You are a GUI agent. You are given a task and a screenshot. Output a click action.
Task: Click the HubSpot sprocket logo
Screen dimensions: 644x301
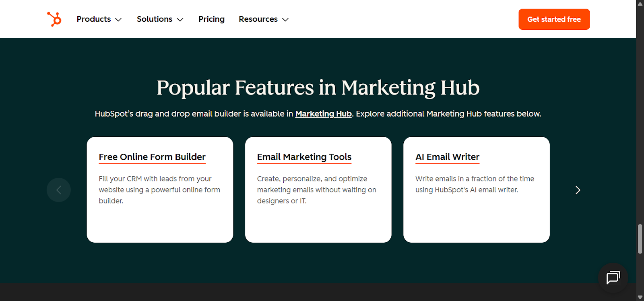click(x=54, y=19)
